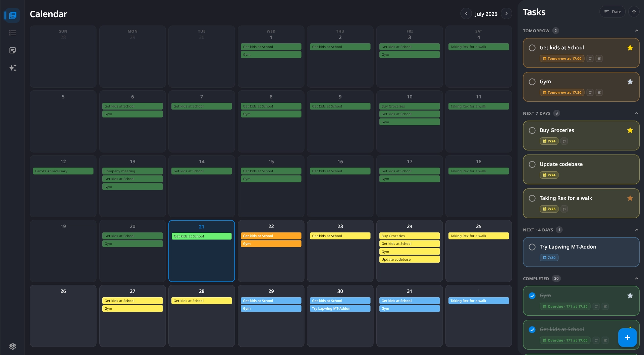Unstar the Get kids at School task for tomorrow
The image size is (644, 355).
coord(630,48)
